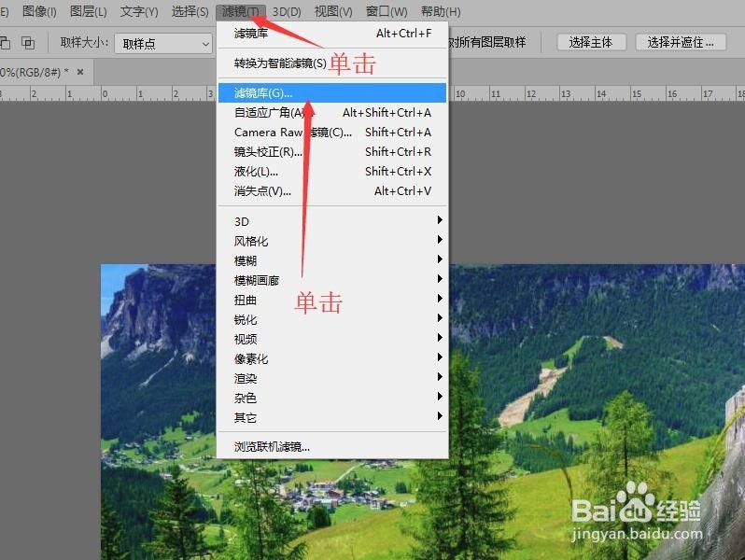745x560 pixels.
Task: Open Camera Raw 滤镜(C)... entry
Action: click(x=332, y=132)
